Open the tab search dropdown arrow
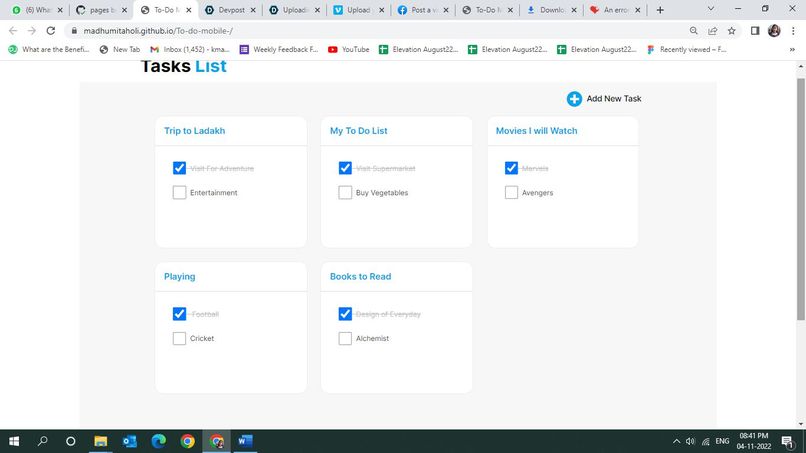 click(x=711, y=9)
